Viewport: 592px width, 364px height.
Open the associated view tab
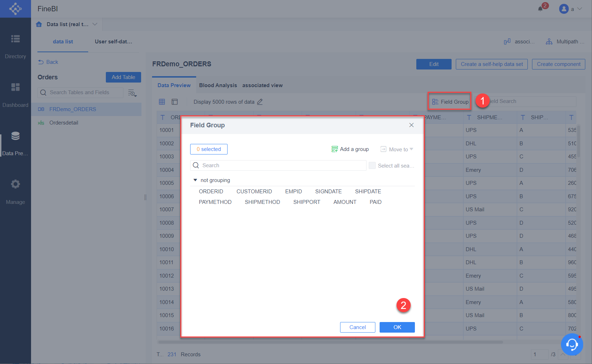point(262,85)
